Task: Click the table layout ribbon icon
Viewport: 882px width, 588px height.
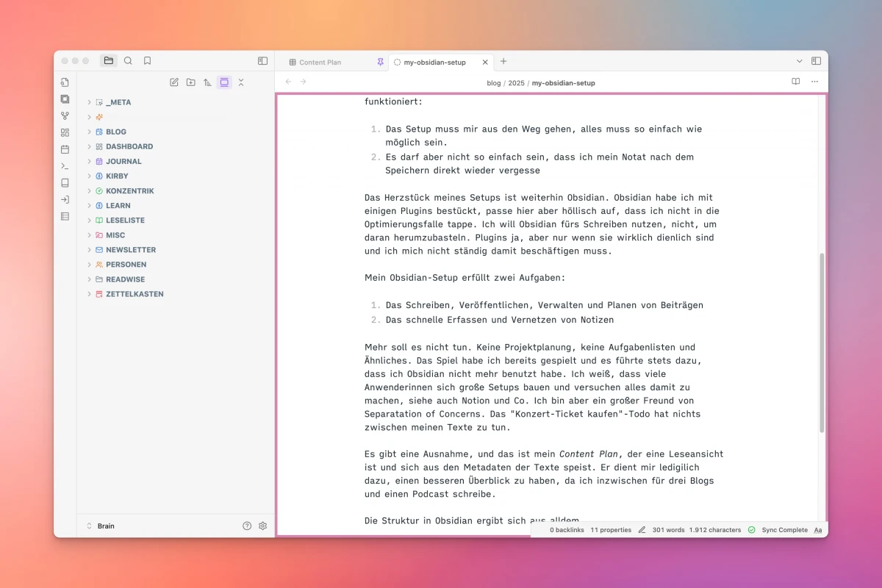Action: tap(65, 217)
